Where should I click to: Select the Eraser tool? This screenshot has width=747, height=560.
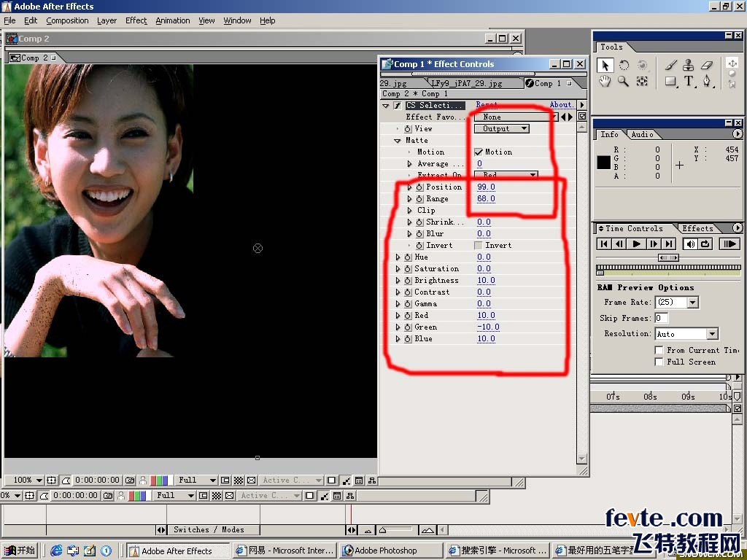coord(706,66)
